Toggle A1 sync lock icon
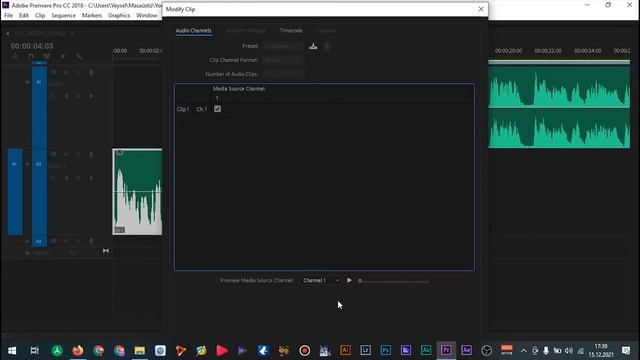 [x=53, y=73]
